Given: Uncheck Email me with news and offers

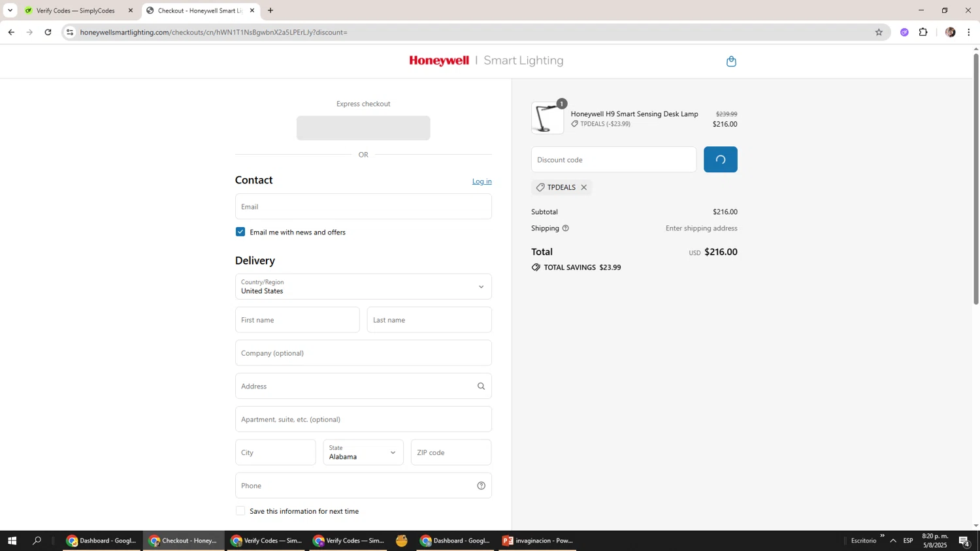Looking at the screenshot, I should (x=240, y=232).
